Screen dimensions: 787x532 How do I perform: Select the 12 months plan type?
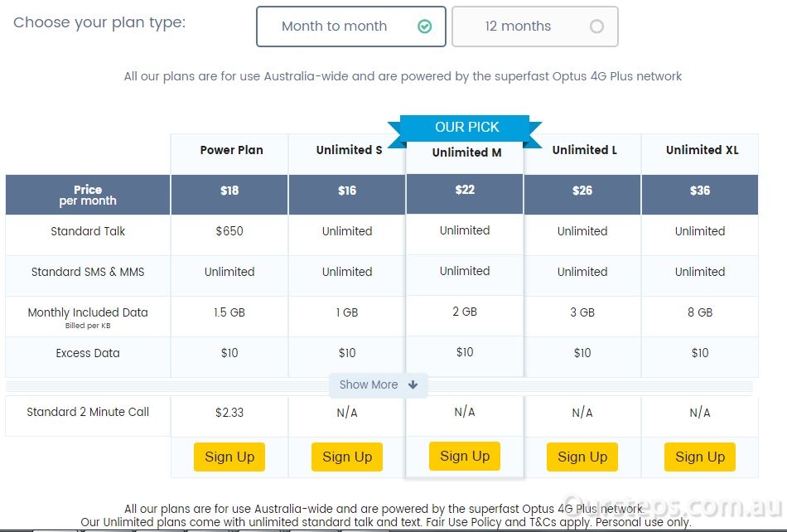click(x=535, y=27)
